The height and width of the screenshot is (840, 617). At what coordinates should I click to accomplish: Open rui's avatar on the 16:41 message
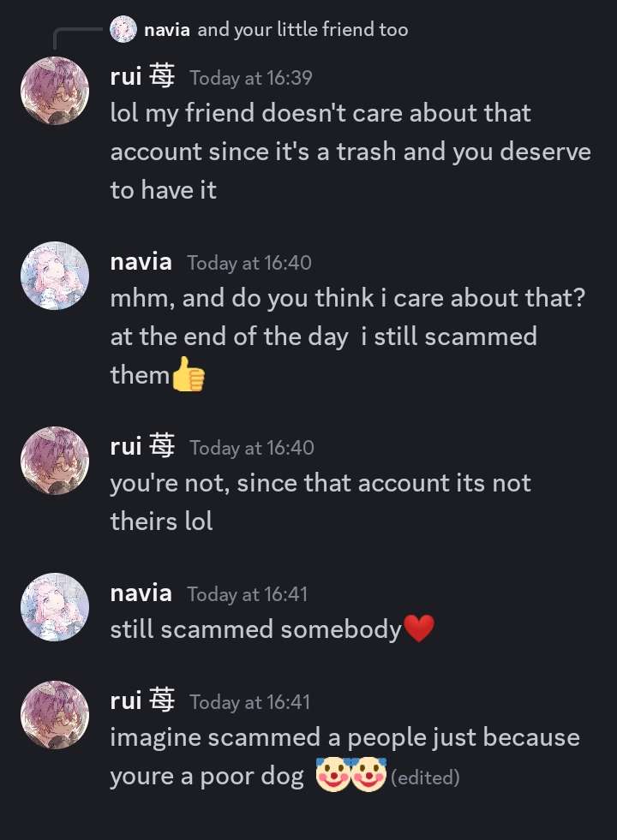tap(55, 716)
